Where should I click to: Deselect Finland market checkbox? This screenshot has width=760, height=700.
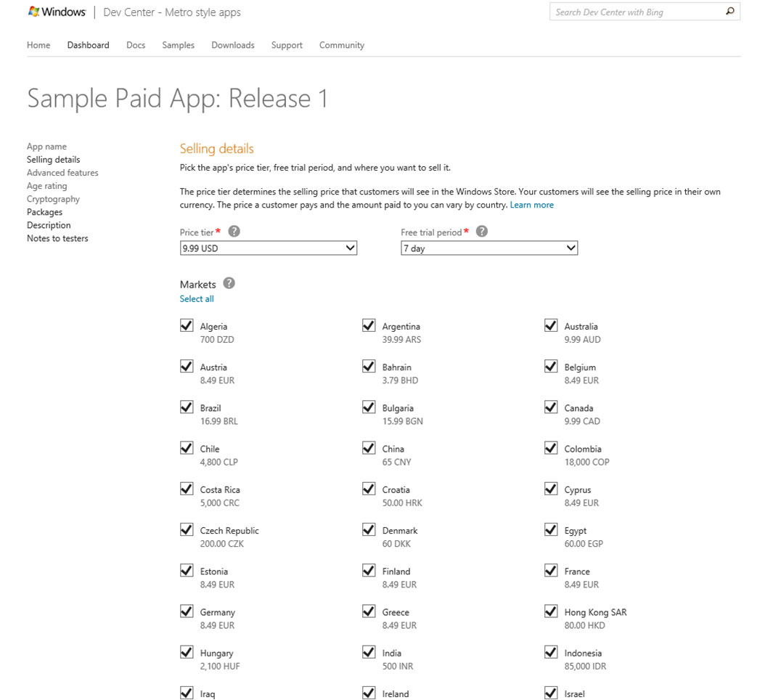tap(369, 570)
